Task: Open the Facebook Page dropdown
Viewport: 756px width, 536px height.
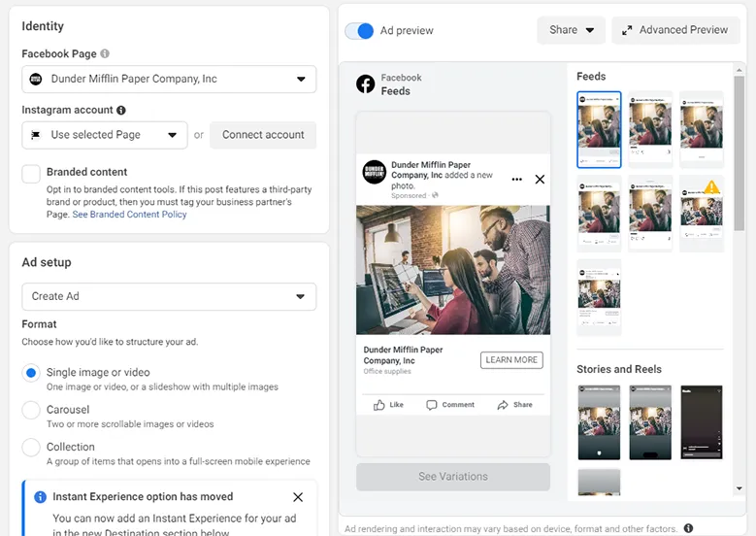Action: pyautogui.click(x=169, y=79)
